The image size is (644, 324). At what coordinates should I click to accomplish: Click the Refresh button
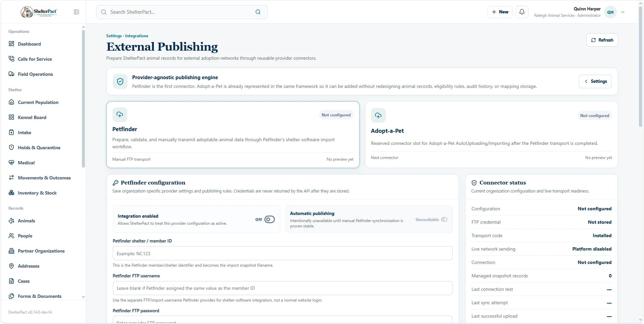pos(602,40)
